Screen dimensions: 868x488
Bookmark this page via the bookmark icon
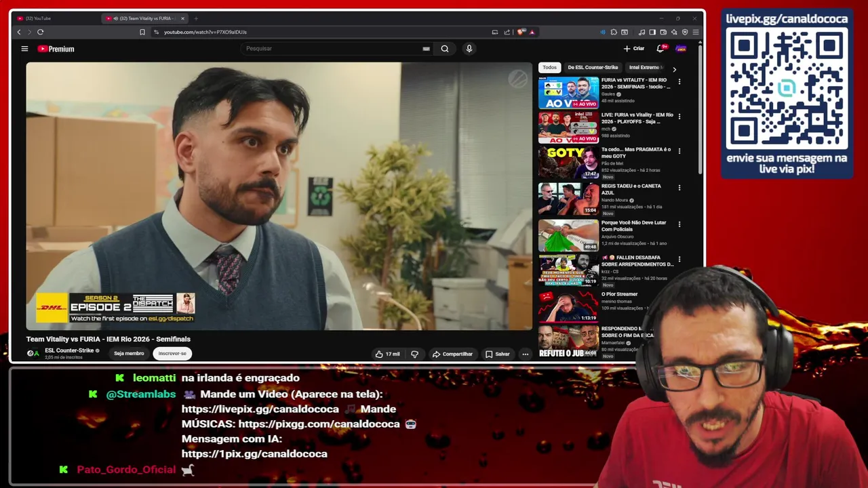142,32
